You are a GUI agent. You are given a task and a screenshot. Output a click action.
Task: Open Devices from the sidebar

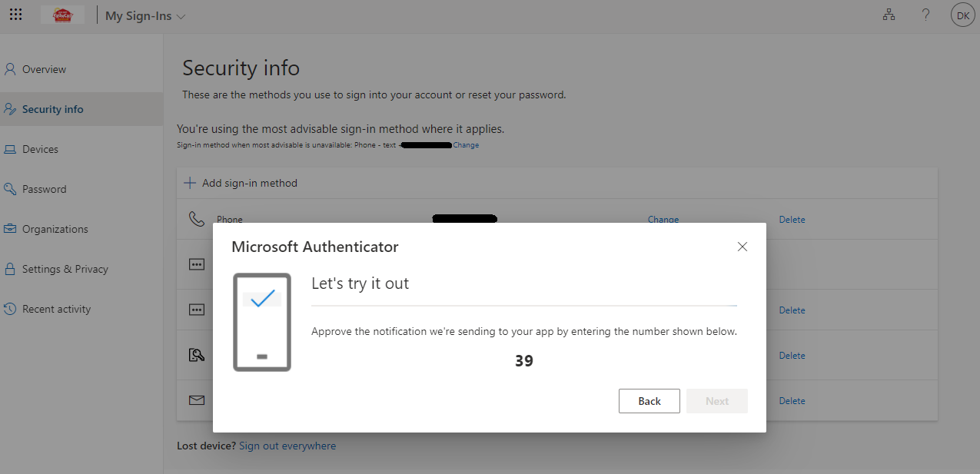click(40, 149)
